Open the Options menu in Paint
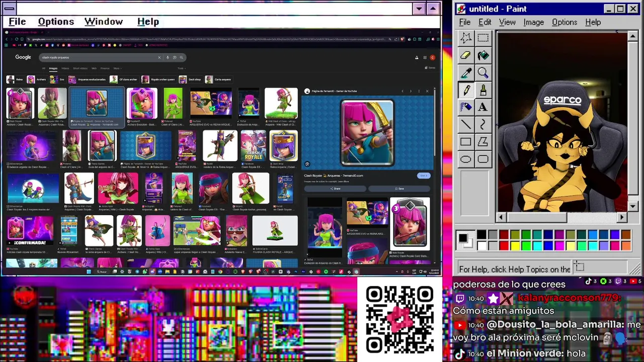This screenshot has width=644, height=362. pyautogui.click(x=565, y=22)
